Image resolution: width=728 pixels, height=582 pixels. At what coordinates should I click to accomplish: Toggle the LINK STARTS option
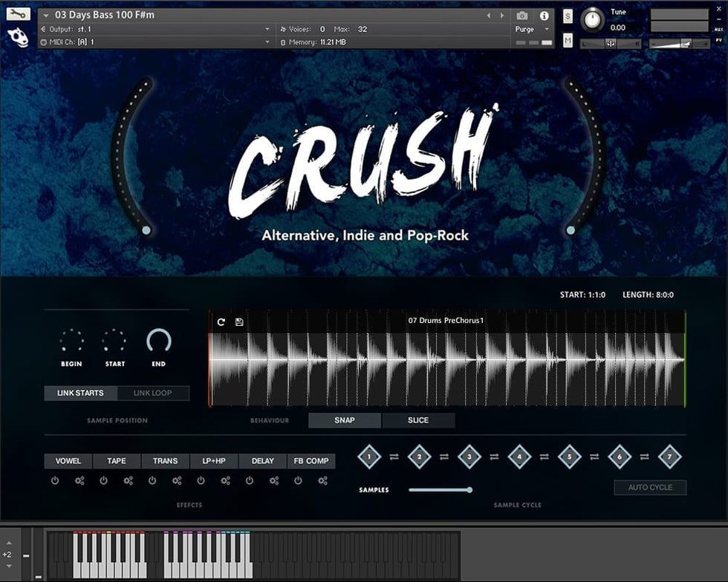80,393
